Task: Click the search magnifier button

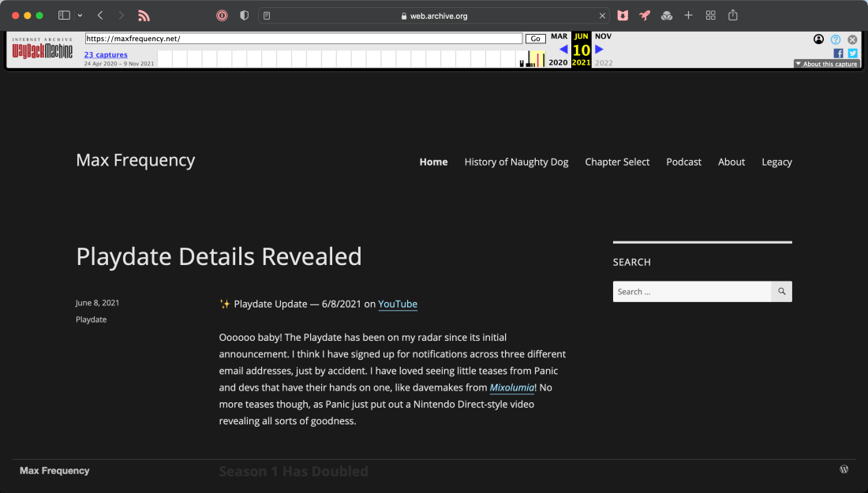Action: tap(781, 292)
